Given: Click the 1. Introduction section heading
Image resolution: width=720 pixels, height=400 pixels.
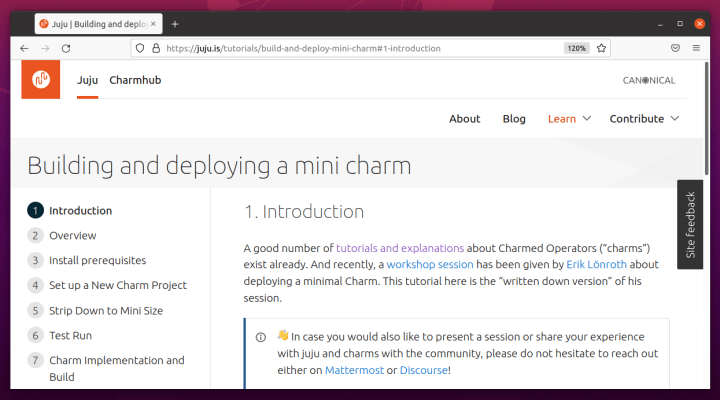Looking at the screenshot, I should point(304,212).
